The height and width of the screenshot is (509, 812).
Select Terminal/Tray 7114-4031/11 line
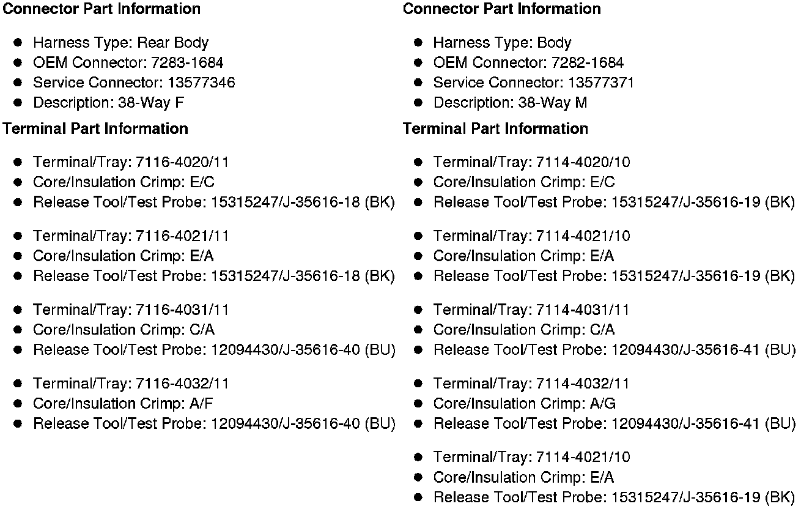tap(531, 310)
